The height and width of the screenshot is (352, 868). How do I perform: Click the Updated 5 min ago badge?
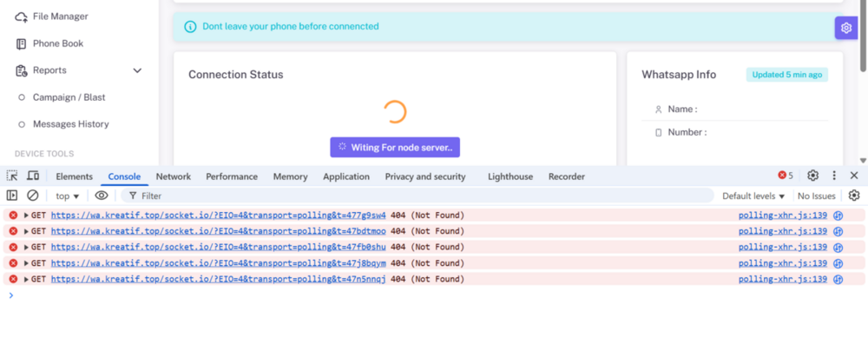pyautogui.click(x=786, y=75)
